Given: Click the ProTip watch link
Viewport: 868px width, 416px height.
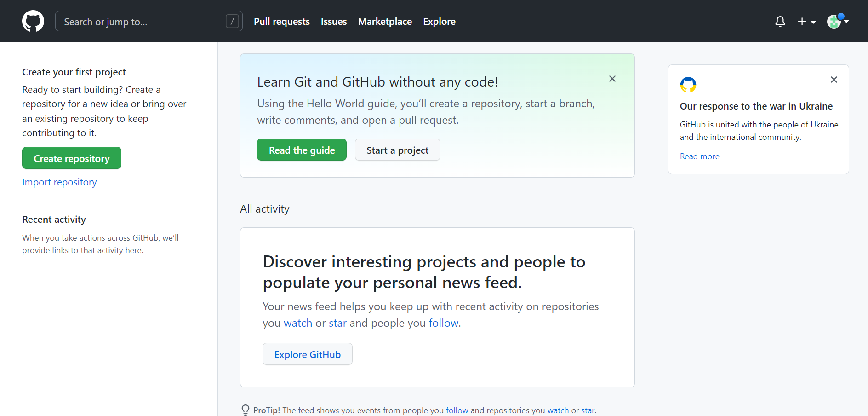Looking at the screenshot, I should click(x=558, y=410).
